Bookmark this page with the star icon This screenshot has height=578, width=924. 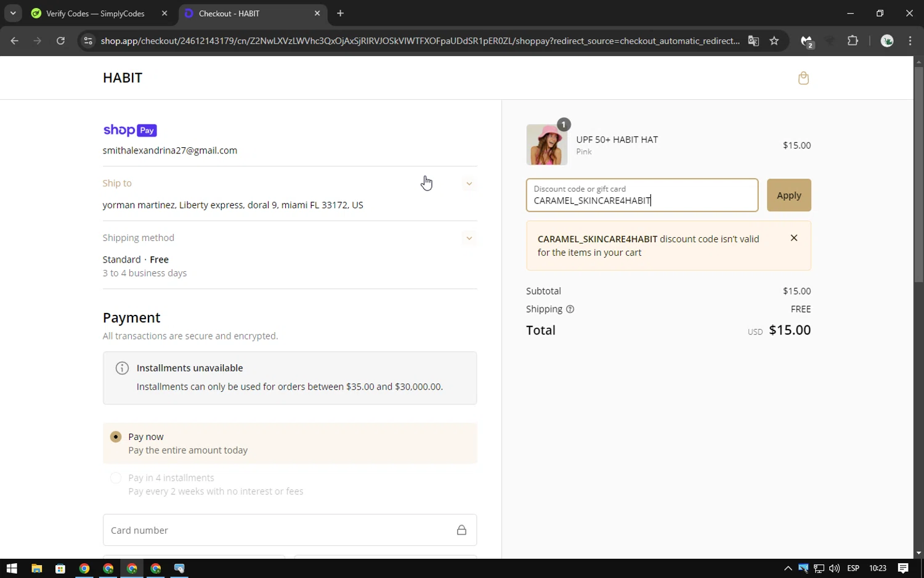[774, 41]
